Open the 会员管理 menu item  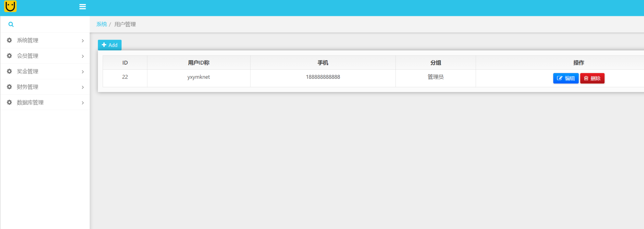point(45,56)
